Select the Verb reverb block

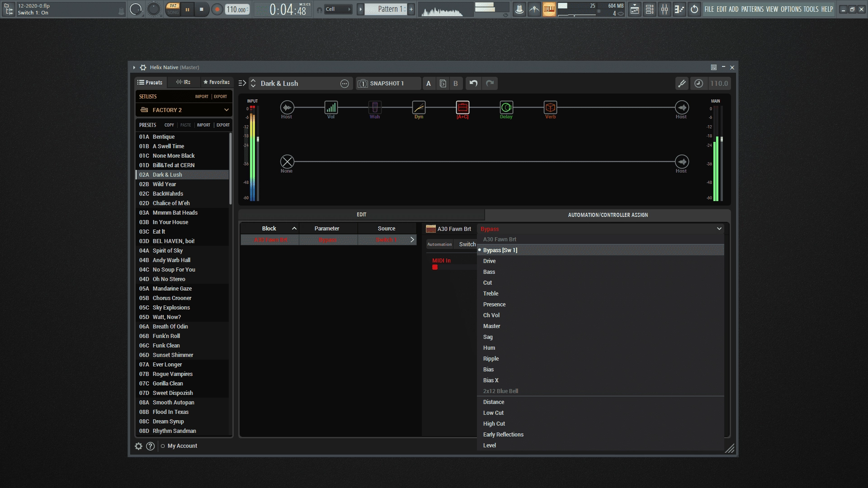[550, 108]
